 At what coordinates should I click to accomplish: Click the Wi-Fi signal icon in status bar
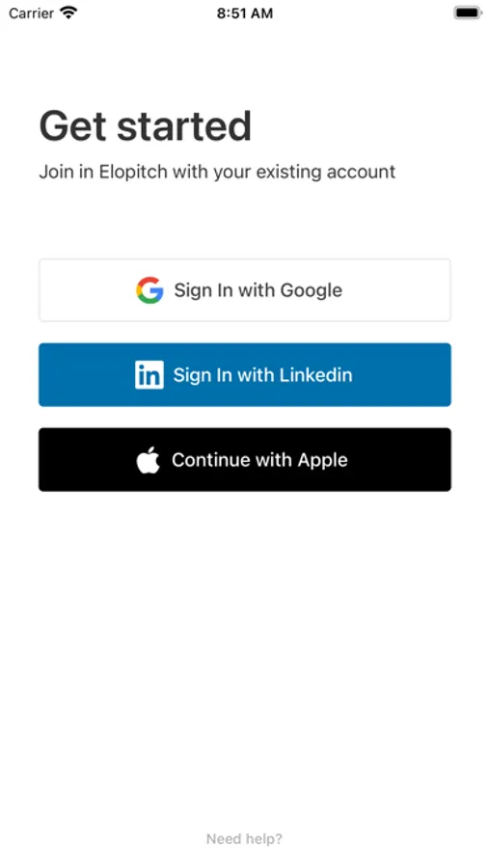click(x=68, y=14)
